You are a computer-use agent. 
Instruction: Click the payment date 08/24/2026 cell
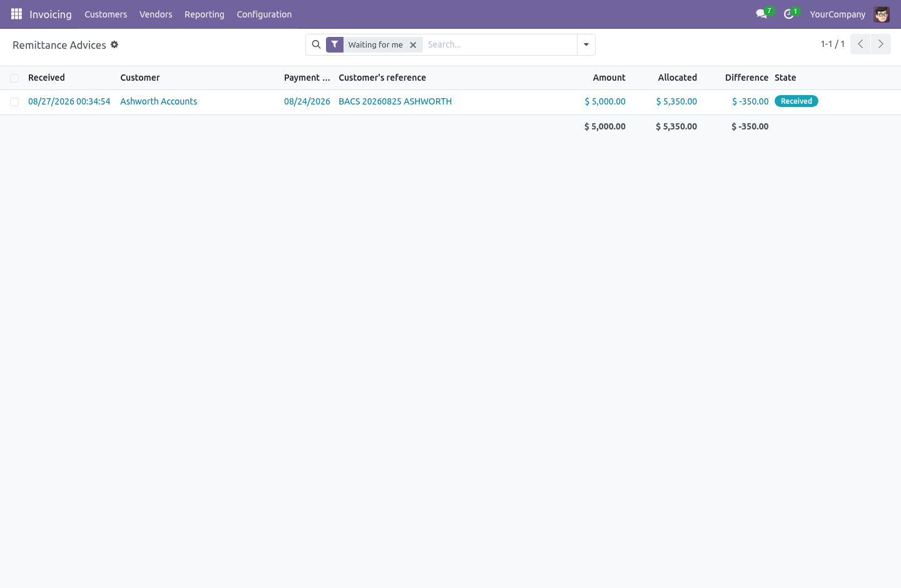[x=307, y=101]
